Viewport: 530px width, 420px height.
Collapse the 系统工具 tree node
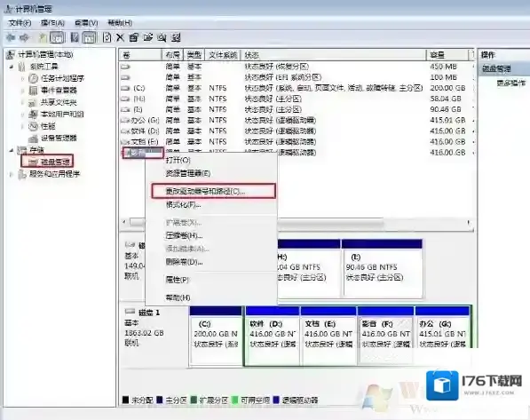(12, 67)
